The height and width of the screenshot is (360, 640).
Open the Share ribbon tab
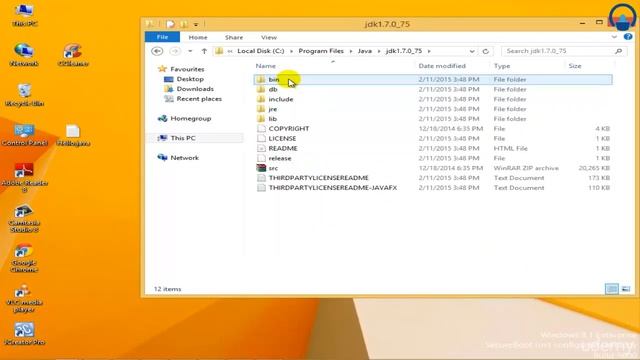[x=234, y=37]
